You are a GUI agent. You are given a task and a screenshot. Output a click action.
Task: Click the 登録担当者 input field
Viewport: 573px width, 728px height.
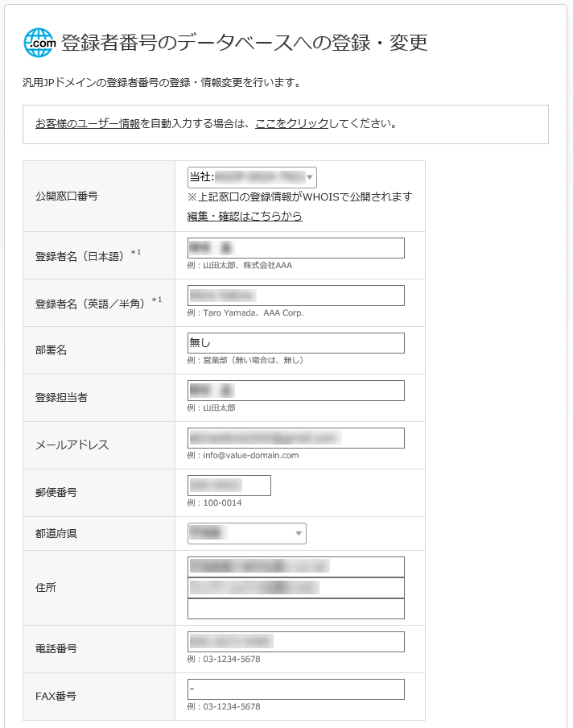coord(295,391)
